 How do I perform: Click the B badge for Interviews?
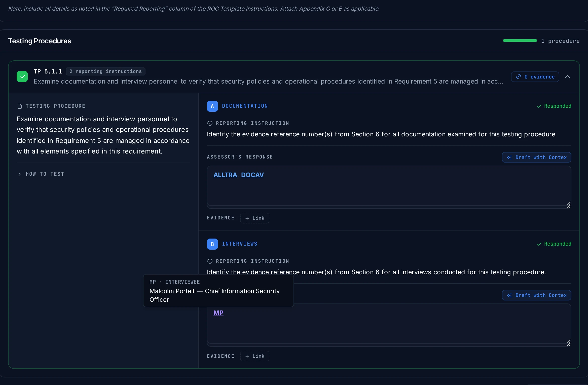click(212, 244)
